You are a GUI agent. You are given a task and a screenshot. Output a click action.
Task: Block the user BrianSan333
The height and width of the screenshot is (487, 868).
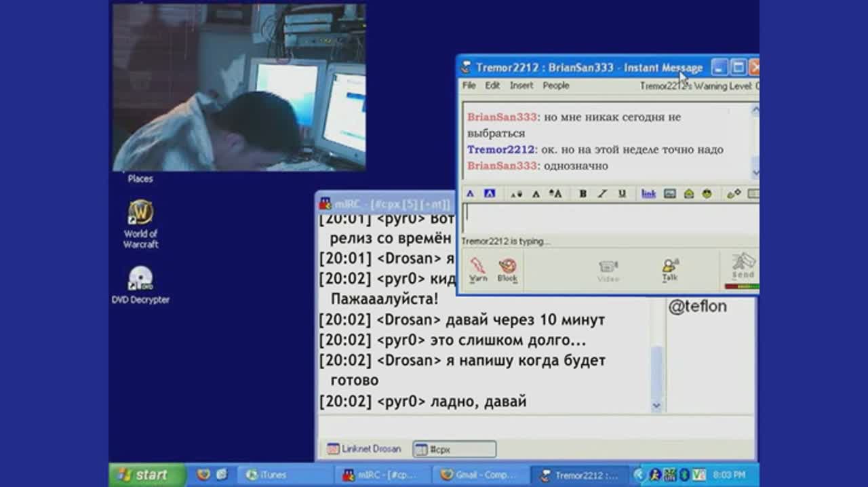coord(507,269)
